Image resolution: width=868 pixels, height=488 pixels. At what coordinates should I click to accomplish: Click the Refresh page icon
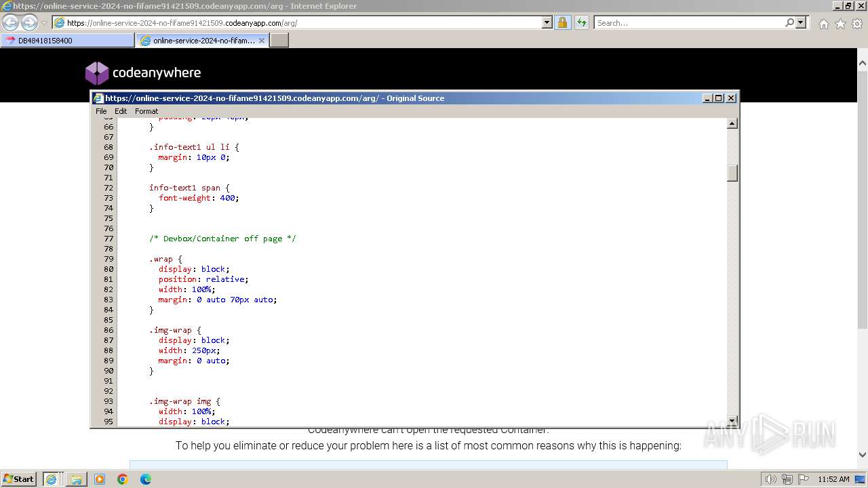coord(581,22)
